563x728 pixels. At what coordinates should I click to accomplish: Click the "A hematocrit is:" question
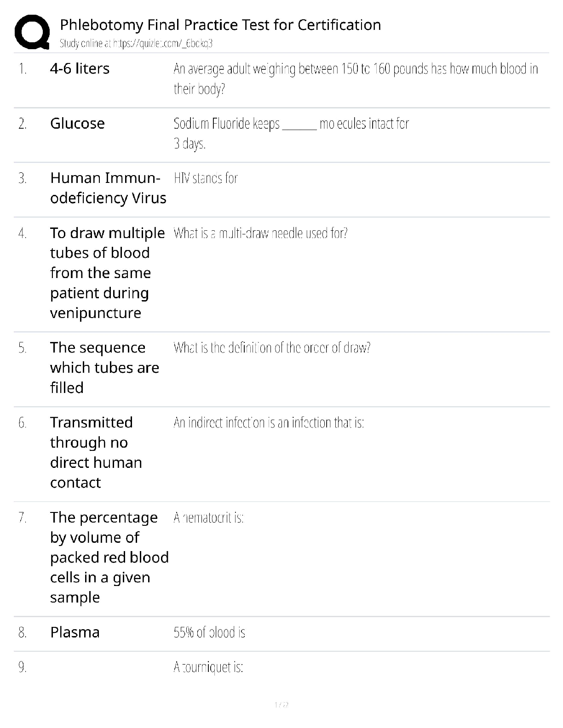click(x=208, y=518)
